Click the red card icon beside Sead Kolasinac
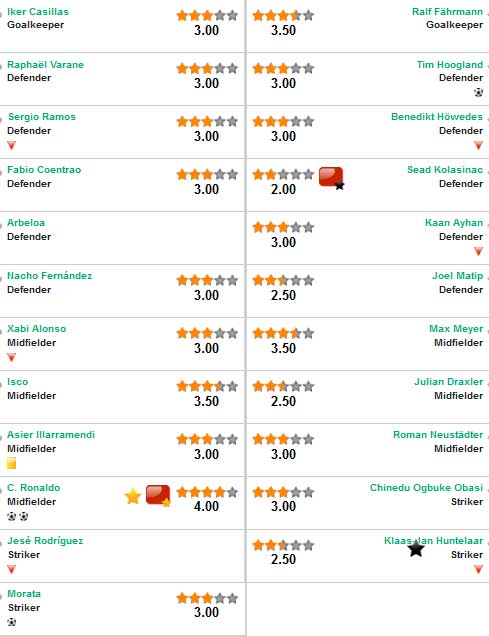This screenshot has width=489, height=636. (x=331, y=178)
